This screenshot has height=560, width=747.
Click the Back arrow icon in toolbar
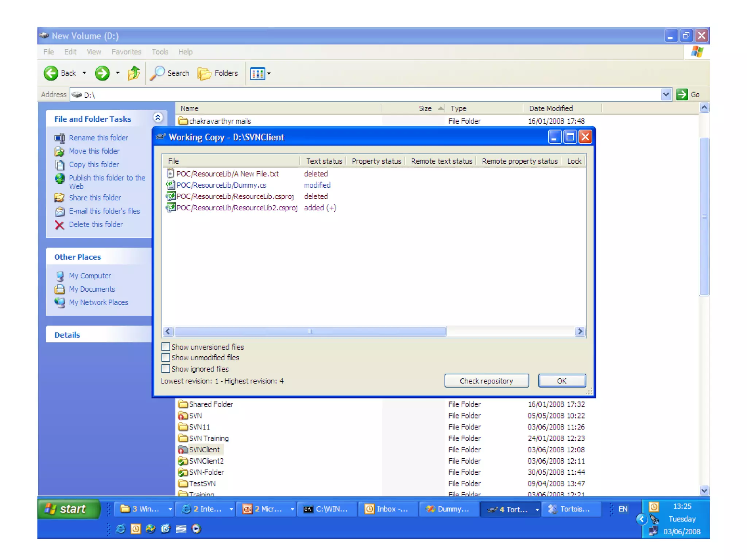tap(51, 73)
